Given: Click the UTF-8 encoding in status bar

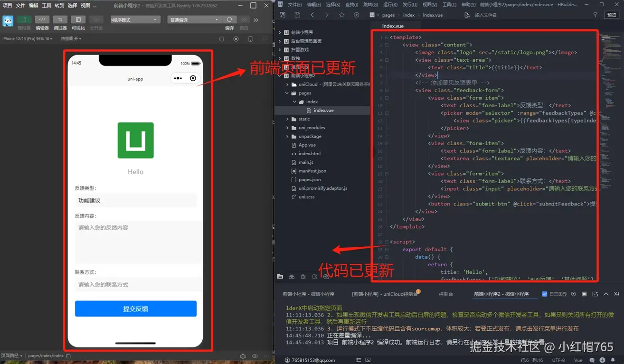Looking at the screenshot, I should click(x=558, y=360).
